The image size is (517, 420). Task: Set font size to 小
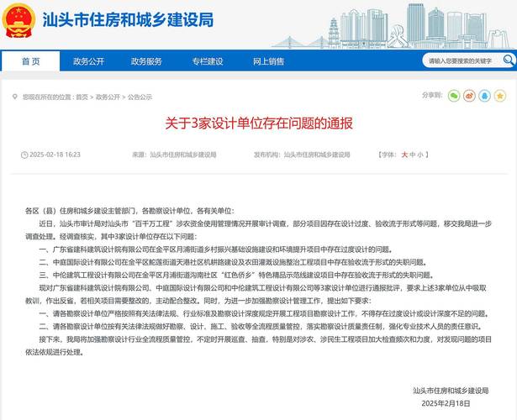pyautogui.click(x=420, y=155)
